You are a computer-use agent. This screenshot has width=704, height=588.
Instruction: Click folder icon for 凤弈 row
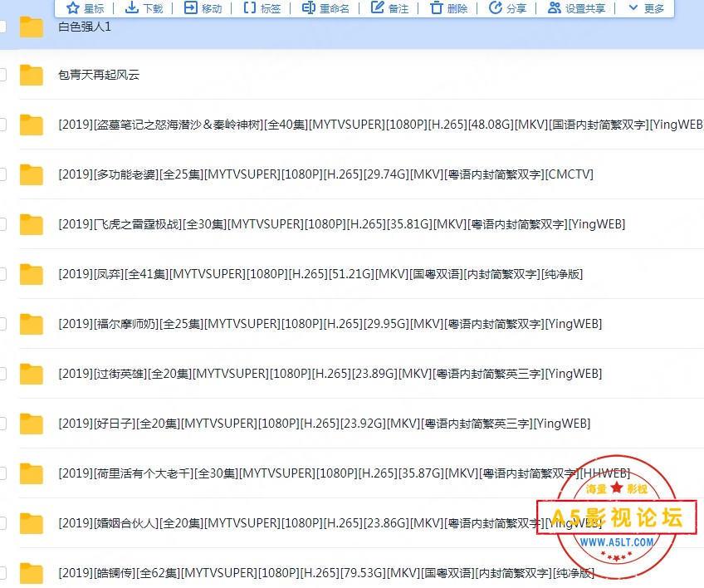click(31, 274)
